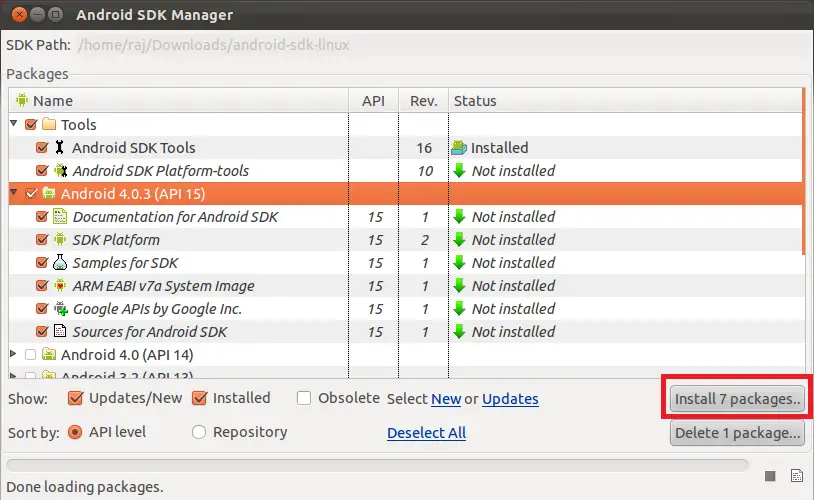Open the log page icon in status bar
814x500 pixels.
pyautogui.click(x=797, y=475)
